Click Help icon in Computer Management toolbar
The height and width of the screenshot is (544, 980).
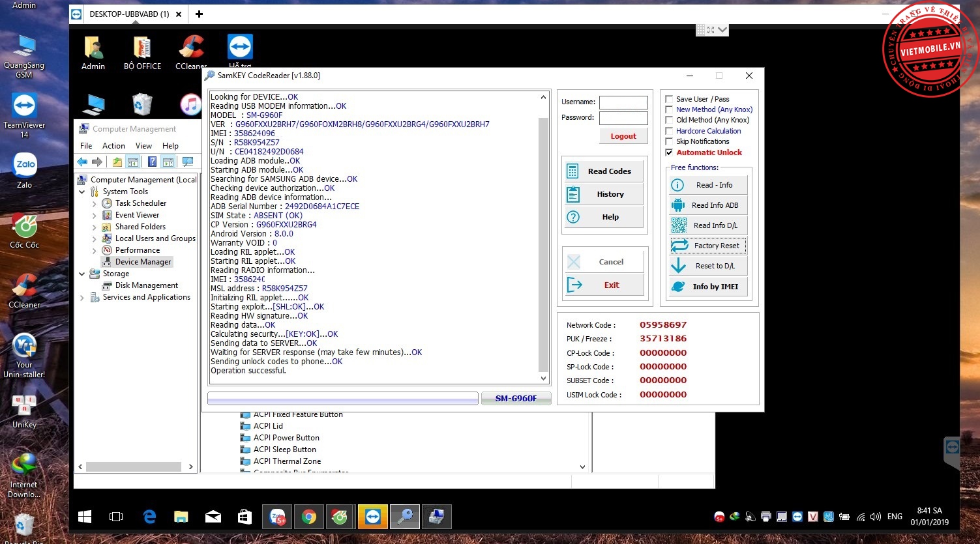[x=152, y=162]
